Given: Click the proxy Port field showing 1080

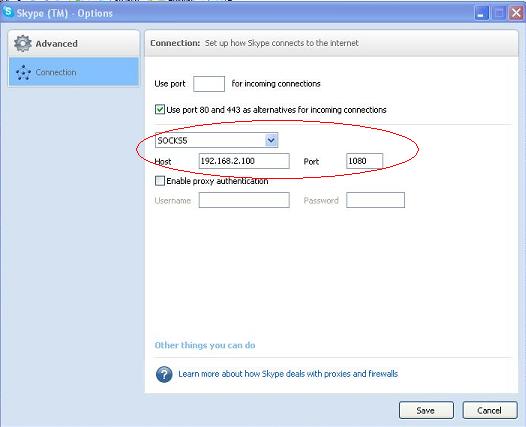Looking at the screenshot, I should [364, 161].
